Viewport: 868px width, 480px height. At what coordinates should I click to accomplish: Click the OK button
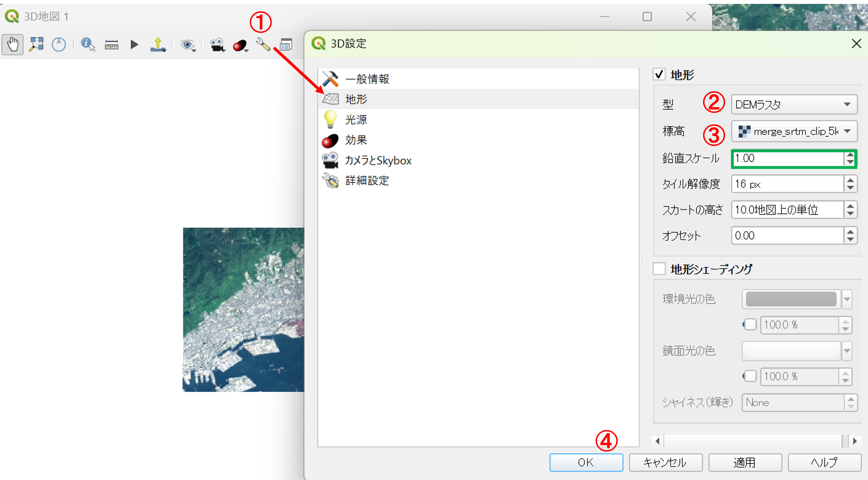(x=586, y=463)
